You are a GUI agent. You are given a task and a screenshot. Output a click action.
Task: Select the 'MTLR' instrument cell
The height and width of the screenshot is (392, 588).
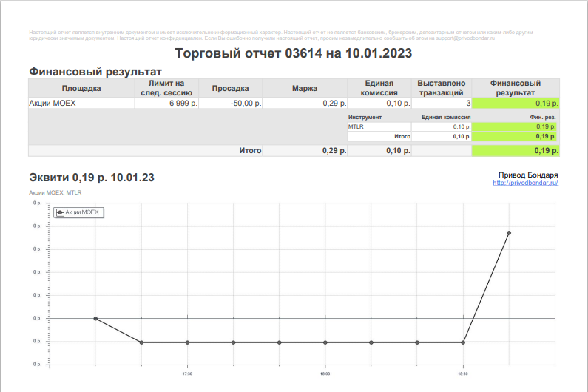click(379, 126)
